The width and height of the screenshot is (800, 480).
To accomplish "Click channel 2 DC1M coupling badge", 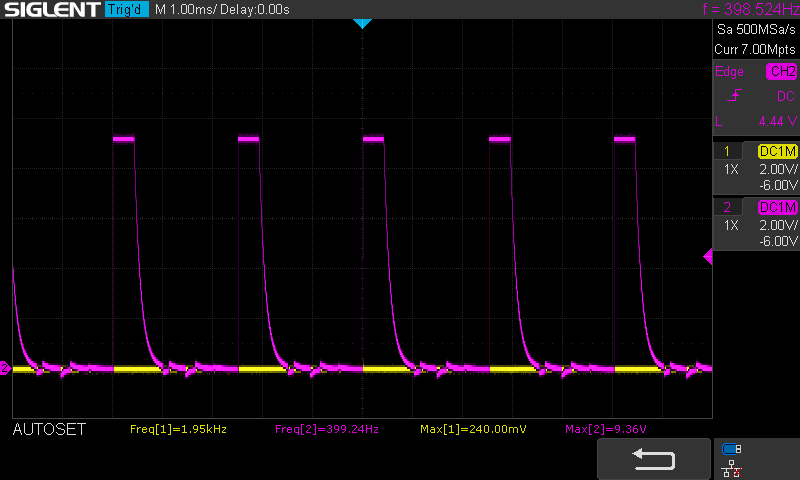I will pos(778,207).
